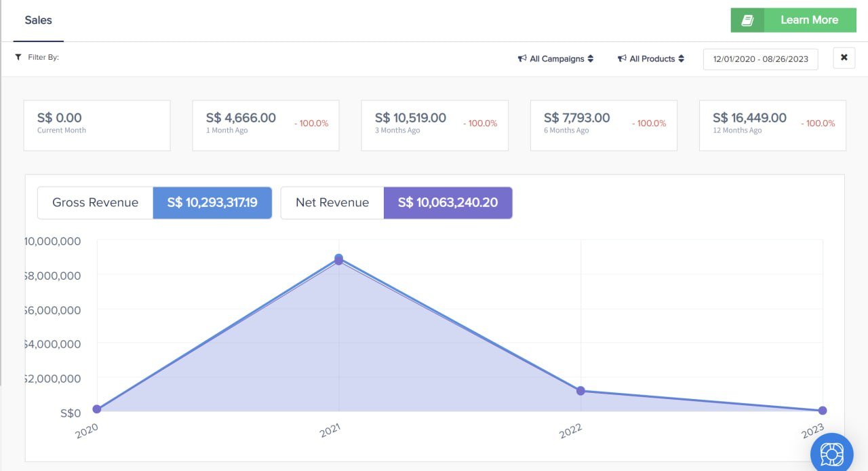Viewport: 868px width, 471px height.
Task: Select the 2021 peak data point on the chart
Action: pos(338,259)
